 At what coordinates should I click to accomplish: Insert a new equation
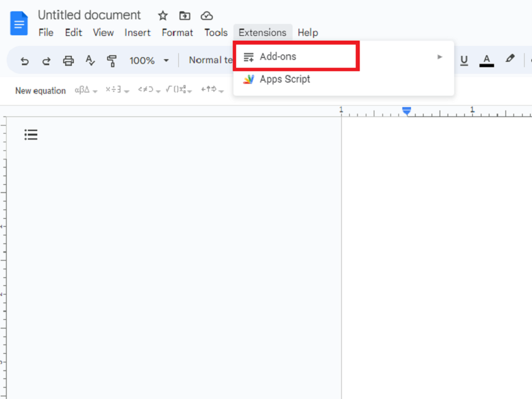(x=40, y=90)
